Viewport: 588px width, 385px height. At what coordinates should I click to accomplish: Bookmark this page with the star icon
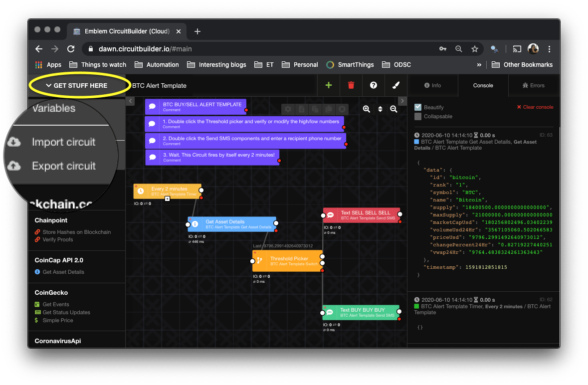click(475, 49)
